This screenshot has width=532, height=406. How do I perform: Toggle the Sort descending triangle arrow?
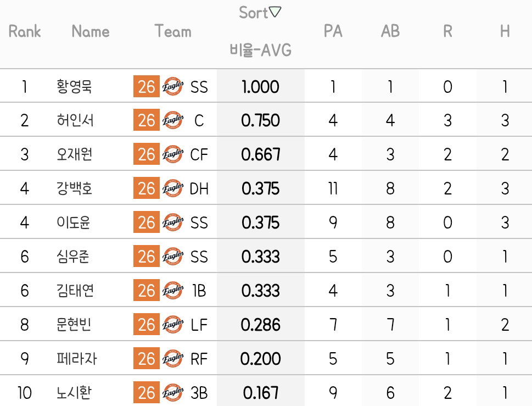[x=275, y=12]
